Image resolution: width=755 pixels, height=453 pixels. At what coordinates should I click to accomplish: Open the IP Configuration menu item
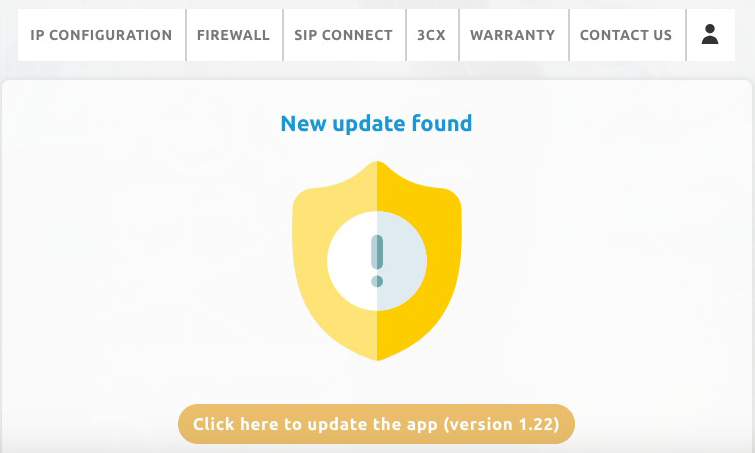[101, 35]
